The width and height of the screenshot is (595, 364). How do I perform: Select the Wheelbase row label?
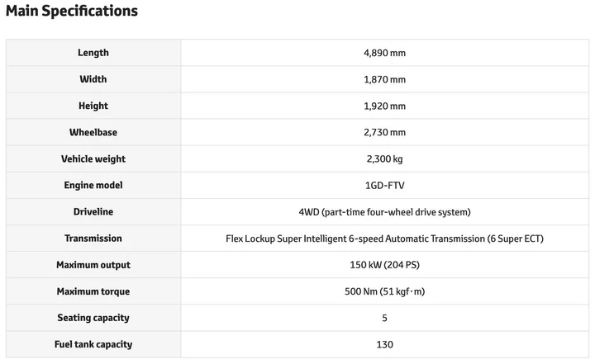(x=93, y=132)
